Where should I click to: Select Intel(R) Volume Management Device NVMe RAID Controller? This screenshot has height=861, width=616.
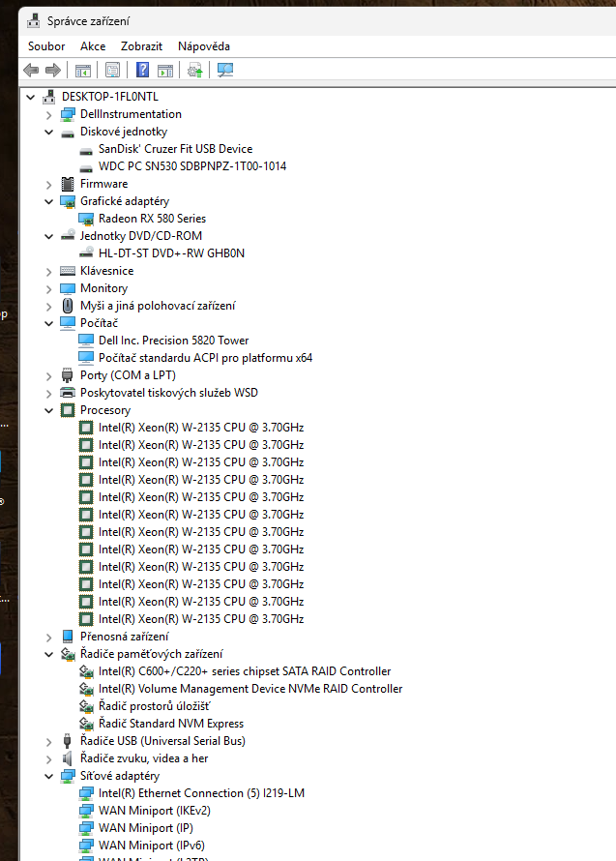250,689
